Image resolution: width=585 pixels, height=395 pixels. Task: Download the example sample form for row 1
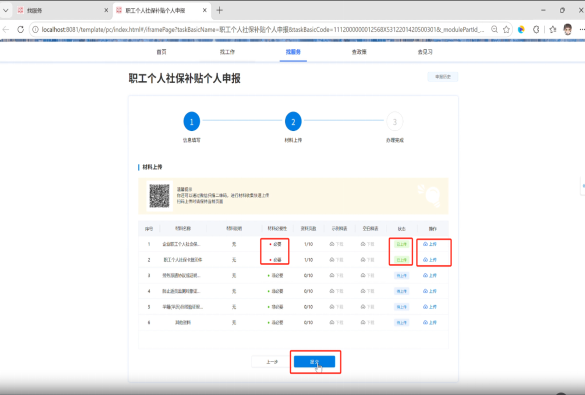pyautogui.click(x=336, y=244)
